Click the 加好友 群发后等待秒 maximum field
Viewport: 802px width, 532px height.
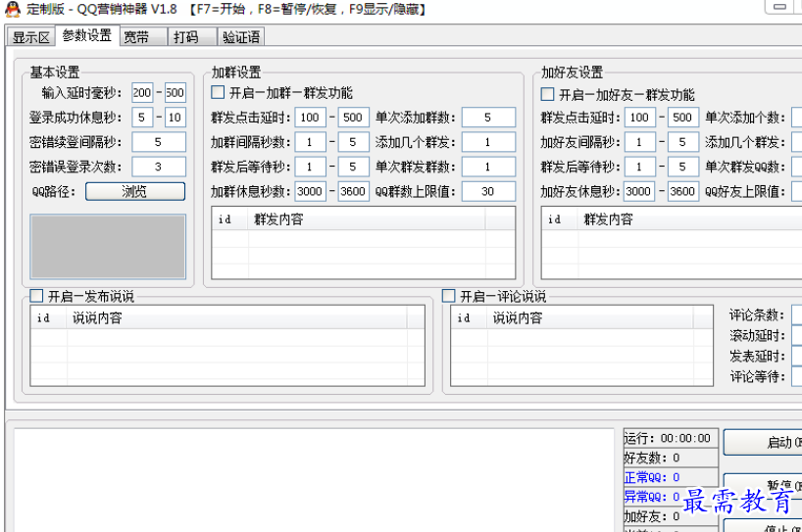pos(682,167)
